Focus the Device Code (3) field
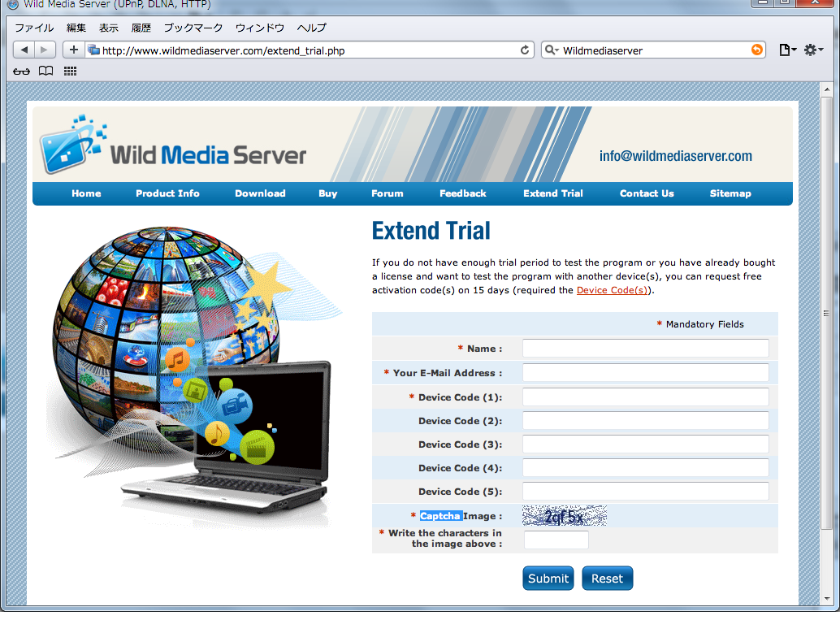 pyautogui.click(x=646, y=444)
